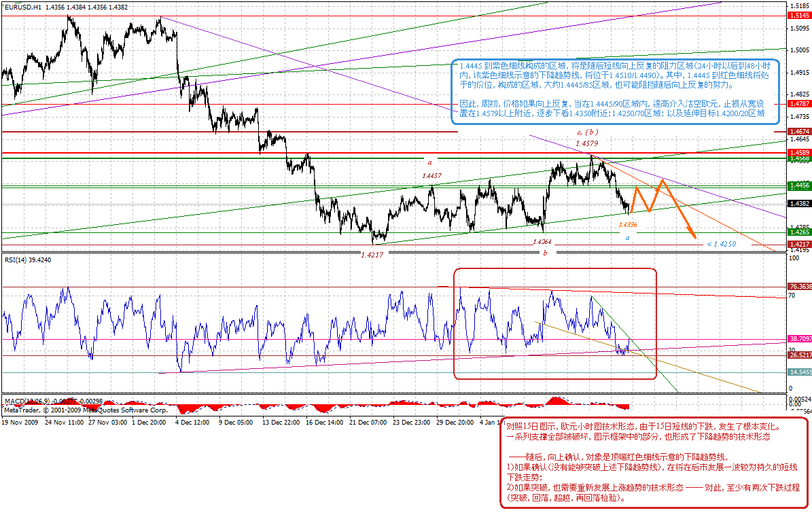This screenshot has height=515, width=812.
Task: Click the 9 Dec 05:00 time-axis label
Action: [236, 423]
